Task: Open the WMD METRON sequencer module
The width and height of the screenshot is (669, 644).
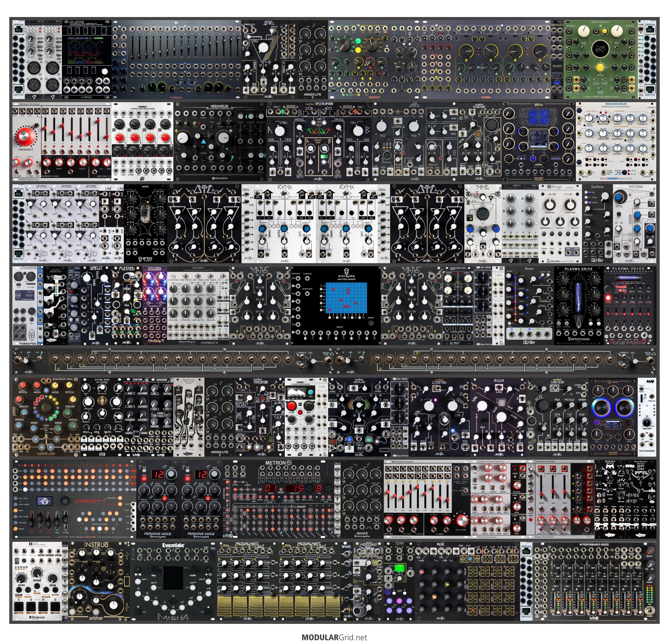Action: tap(278, 499)
